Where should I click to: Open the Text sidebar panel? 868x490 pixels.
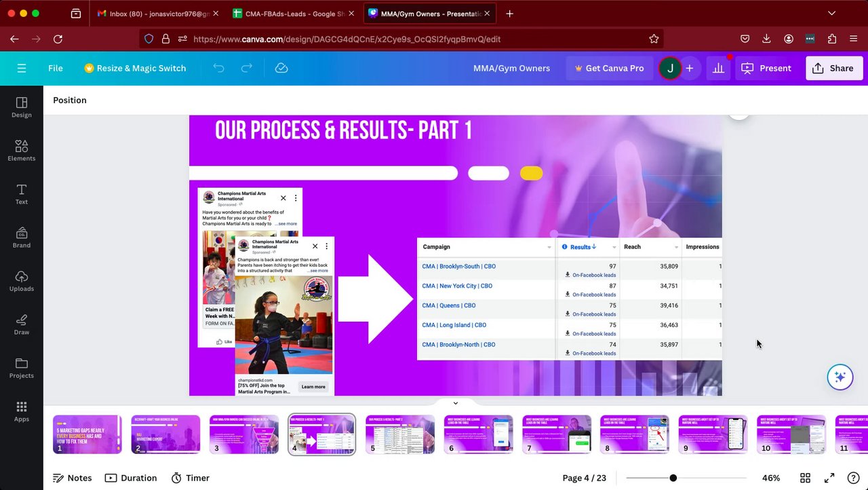(x=22, y=194)
